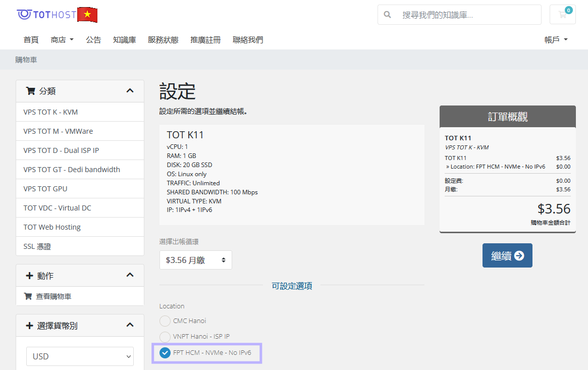Open the 帳戶 menu

pos(555,39)
